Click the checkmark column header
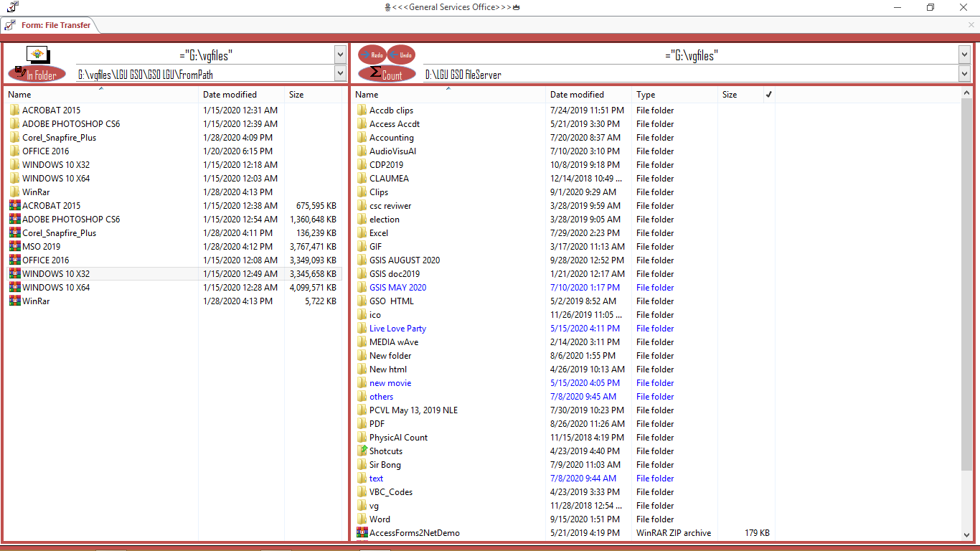This screenshot has height=551, width=980. tap(768, 95)
